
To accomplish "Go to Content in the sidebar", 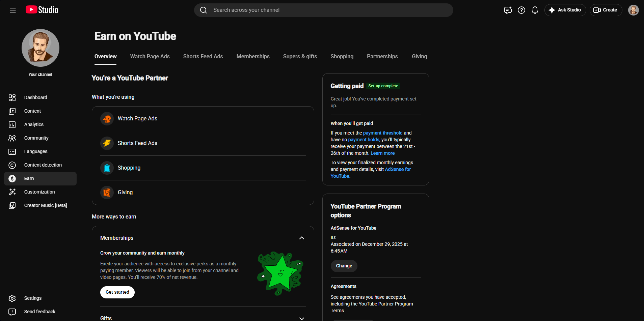I will [x=41, y=111].
